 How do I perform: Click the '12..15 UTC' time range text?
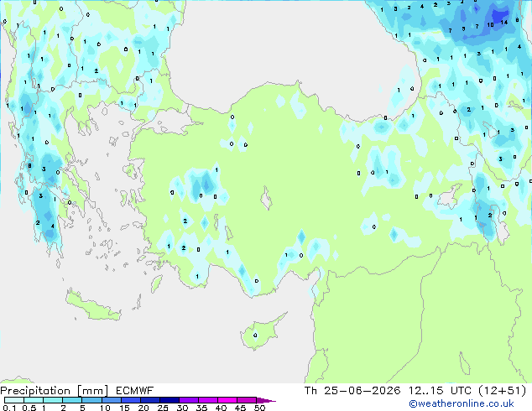click(440, 391)
